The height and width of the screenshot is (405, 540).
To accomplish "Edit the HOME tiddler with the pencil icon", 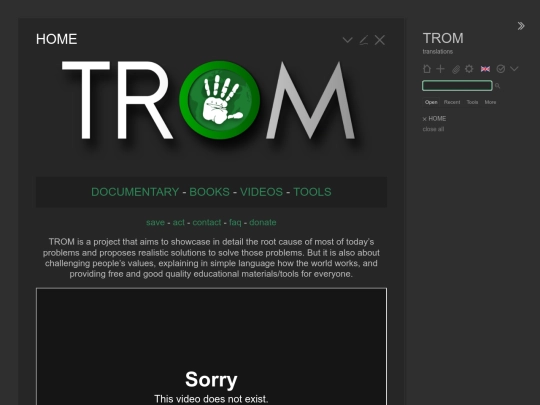I will (x=364, y=40).
